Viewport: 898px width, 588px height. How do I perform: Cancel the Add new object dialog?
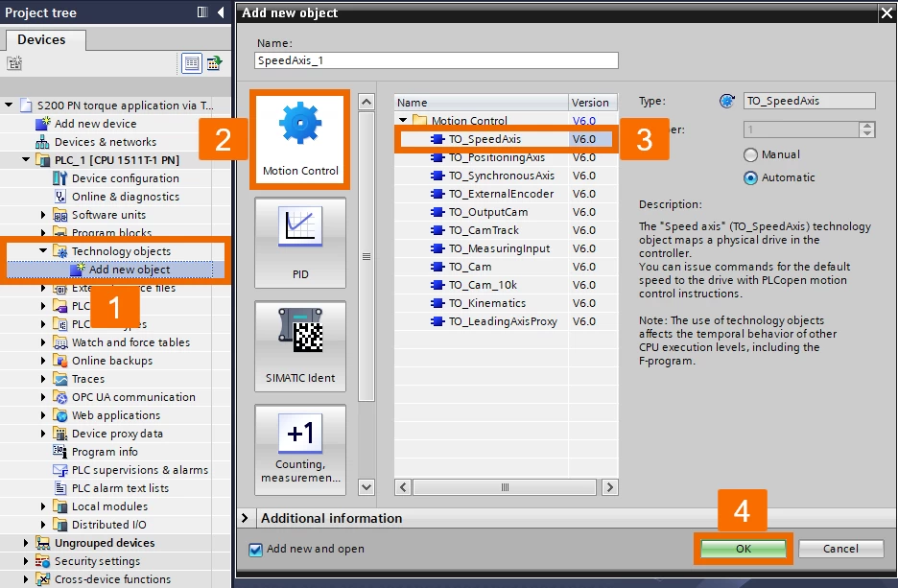coord(840,549)
